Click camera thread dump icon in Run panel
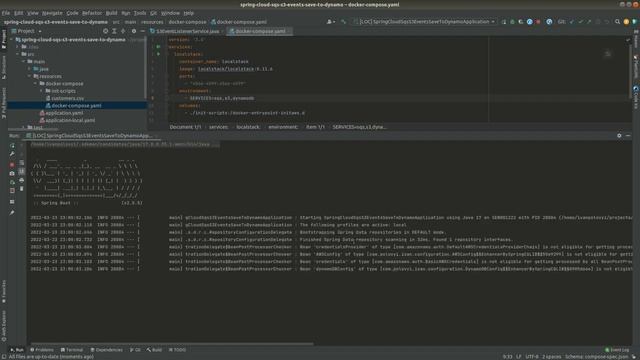 point(12,173)
